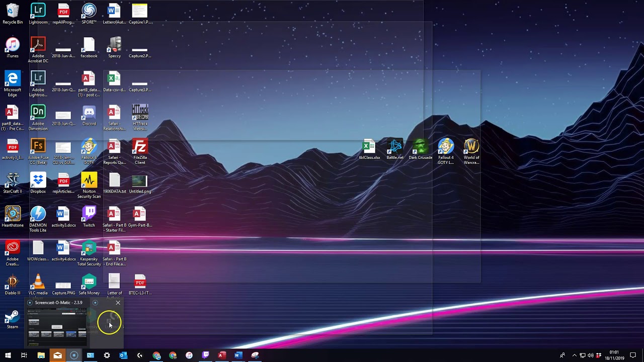
Task: Select the BTEC-L3-IT PDF file
Action: click(140, 285)
